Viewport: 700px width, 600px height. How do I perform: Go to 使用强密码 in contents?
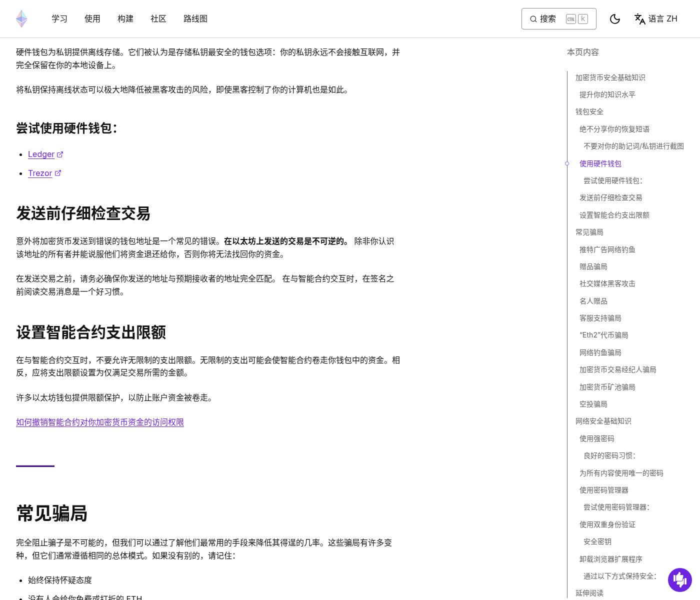pyautogui.click(x=596, y=438)
